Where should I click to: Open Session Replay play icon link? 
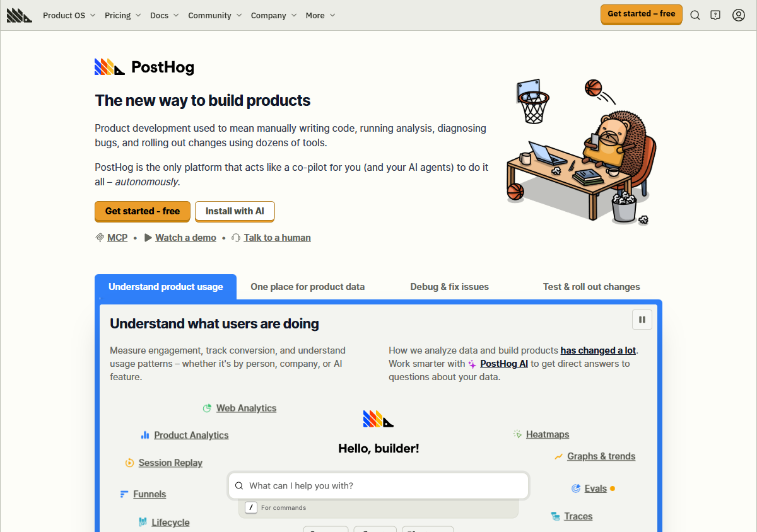129,463
